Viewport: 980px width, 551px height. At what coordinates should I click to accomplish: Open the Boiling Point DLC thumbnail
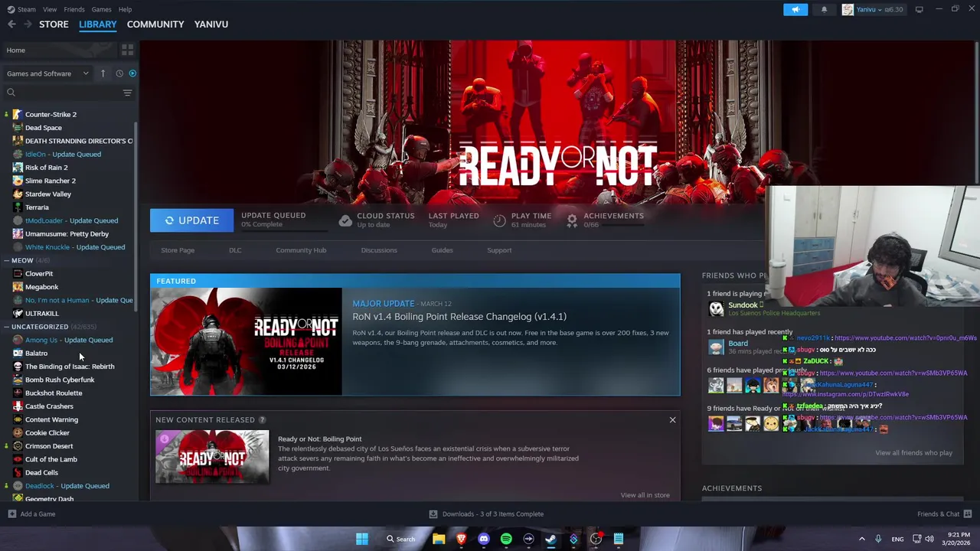point(212,457)
